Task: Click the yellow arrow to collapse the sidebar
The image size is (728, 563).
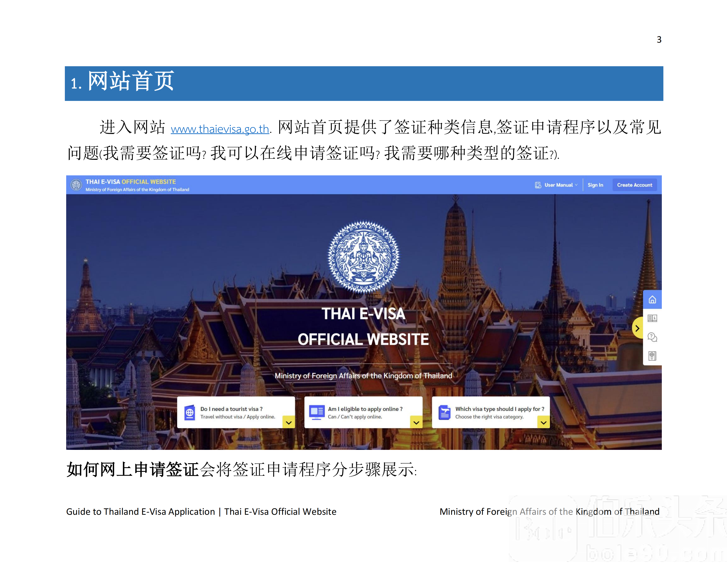Action: tap(638, 328)
